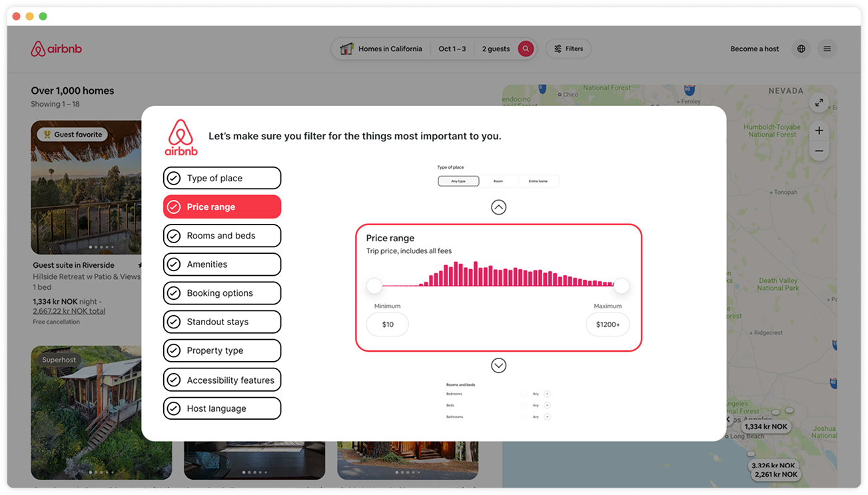This screenshot has height=495, width=868.
Task: Select the Price range filter item
Action: tap(222, 207)
